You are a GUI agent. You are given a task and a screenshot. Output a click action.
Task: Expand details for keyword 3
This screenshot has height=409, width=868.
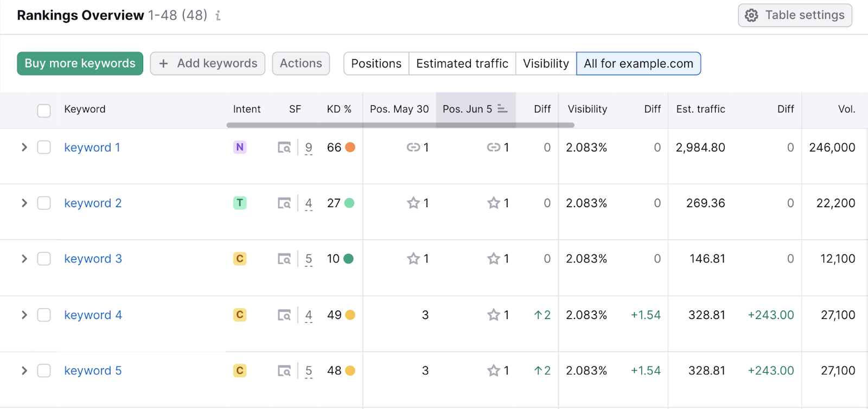24,259
